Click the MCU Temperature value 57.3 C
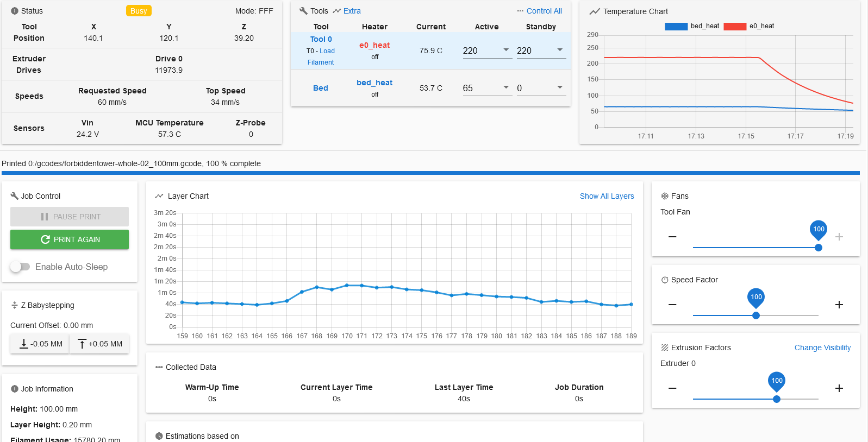 click(170, 134)
